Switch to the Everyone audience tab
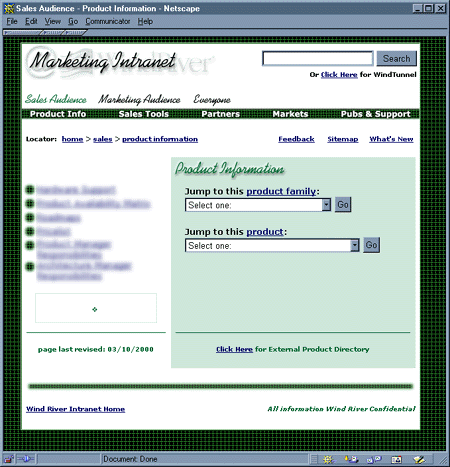 (212, 99)
